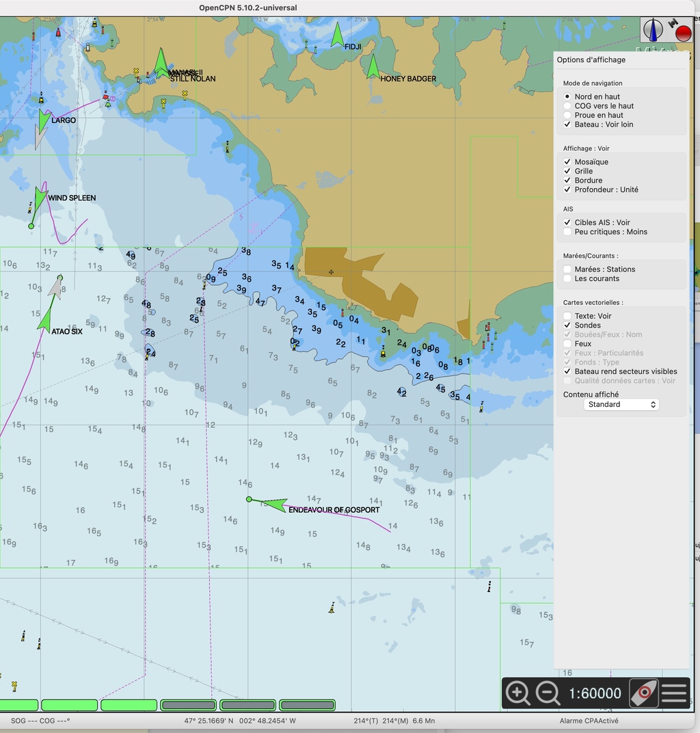The height and width of the screenshot is (733, 700).
Task: Enable Marées : Stations checkbox
Action: pyautogui.click(x=567, y=269)
